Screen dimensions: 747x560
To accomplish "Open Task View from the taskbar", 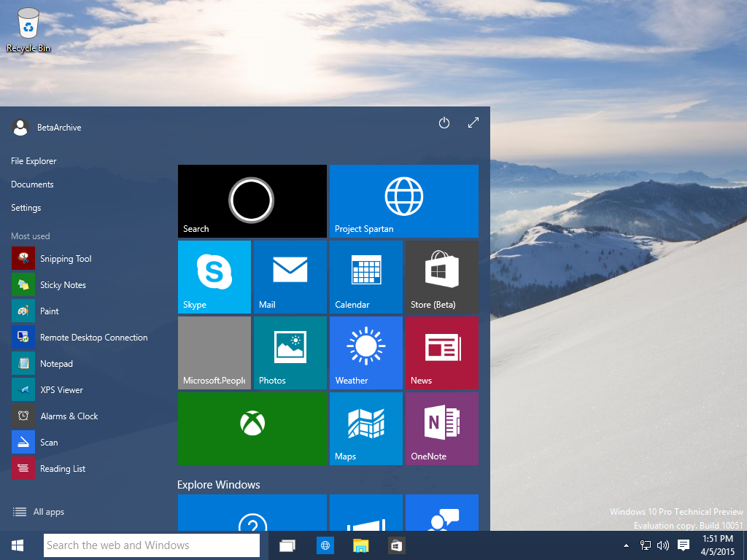I will [287, 545].
